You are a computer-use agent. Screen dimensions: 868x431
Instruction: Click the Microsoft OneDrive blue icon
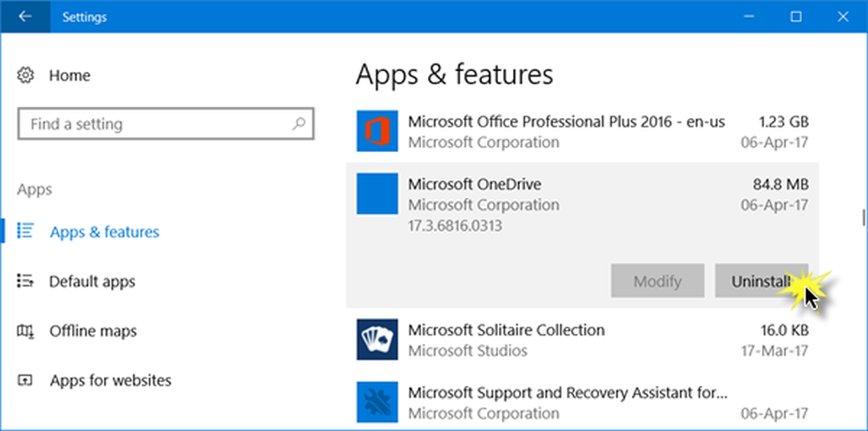click(377, 193)
